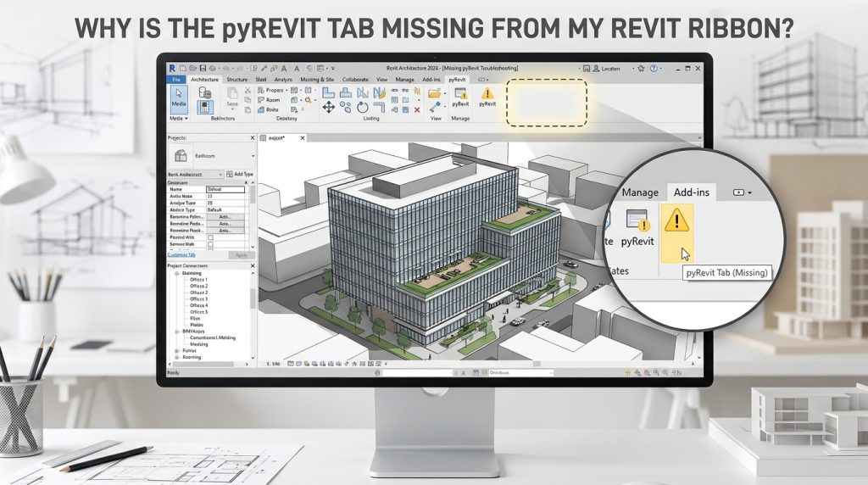Screen dimensions: 868x485
Task: Select Offices 4 in project browser
Action: (198, 305)
